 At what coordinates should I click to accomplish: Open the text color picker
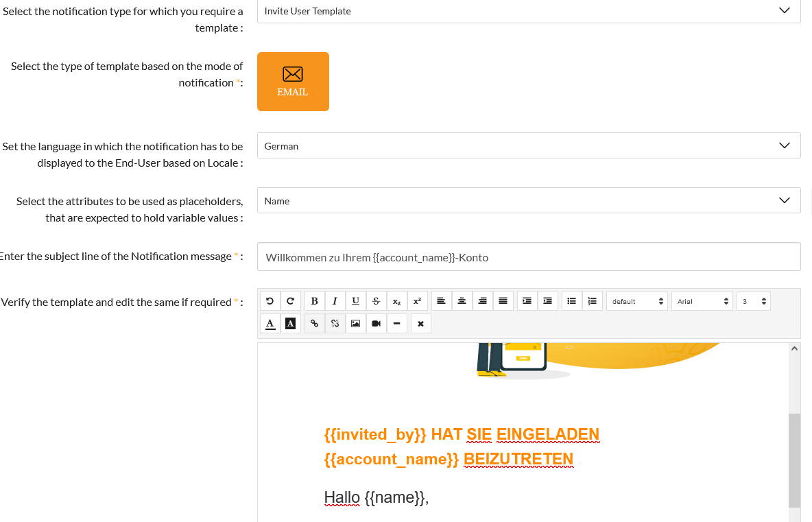tap(270, 323)
